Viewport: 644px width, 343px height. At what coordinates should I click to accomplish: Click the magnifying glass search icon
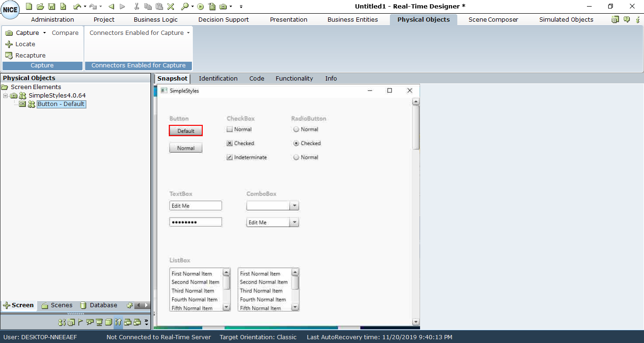click(185, 6)
